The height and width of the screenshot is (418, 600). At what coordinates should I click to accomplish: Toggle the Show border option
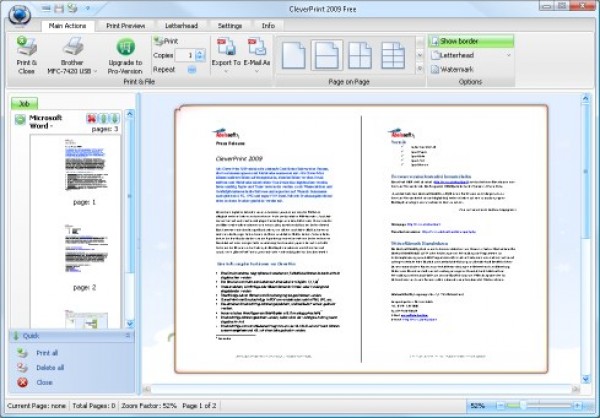pyautogui.click(x=471, y=41)
